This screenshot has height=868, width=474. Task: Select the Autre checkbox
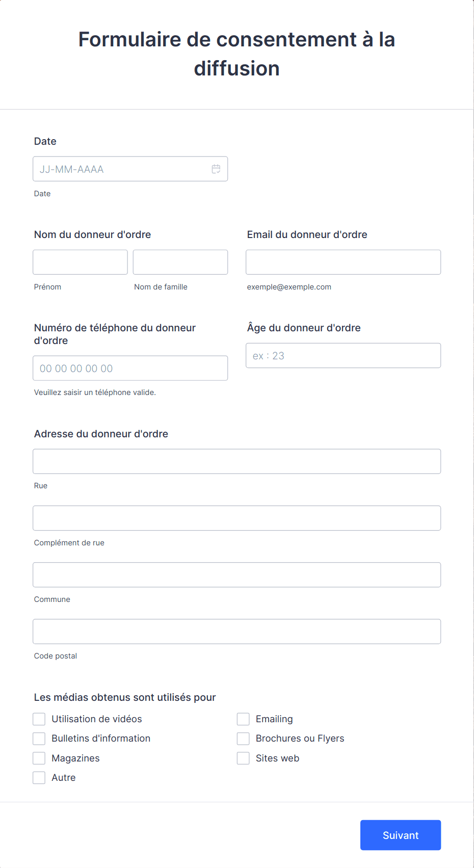click(39, 778)
